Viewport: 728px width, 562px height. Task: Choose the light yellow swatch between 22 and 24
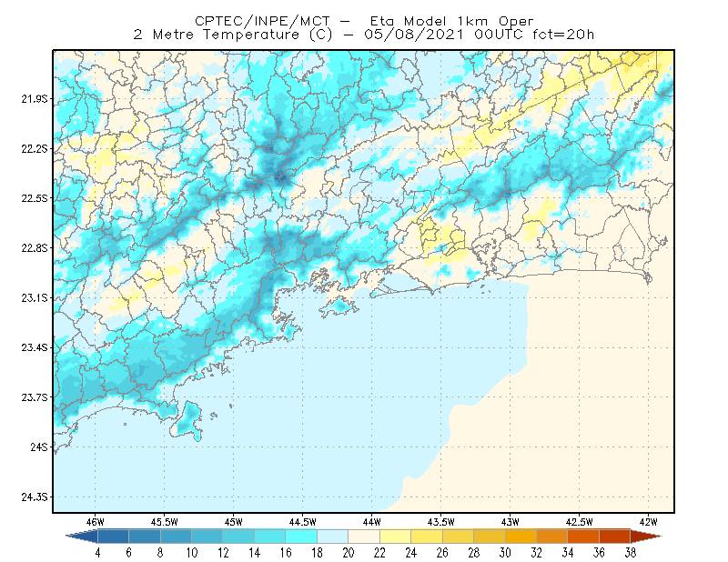click(x=395, y=537)
